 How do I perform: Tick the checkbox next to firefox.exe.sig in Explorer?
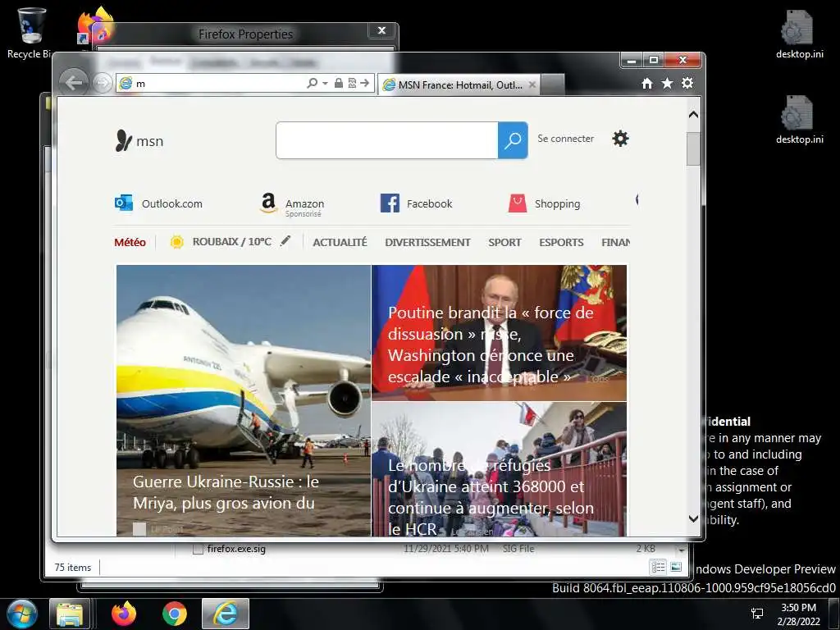pos(198,549)
